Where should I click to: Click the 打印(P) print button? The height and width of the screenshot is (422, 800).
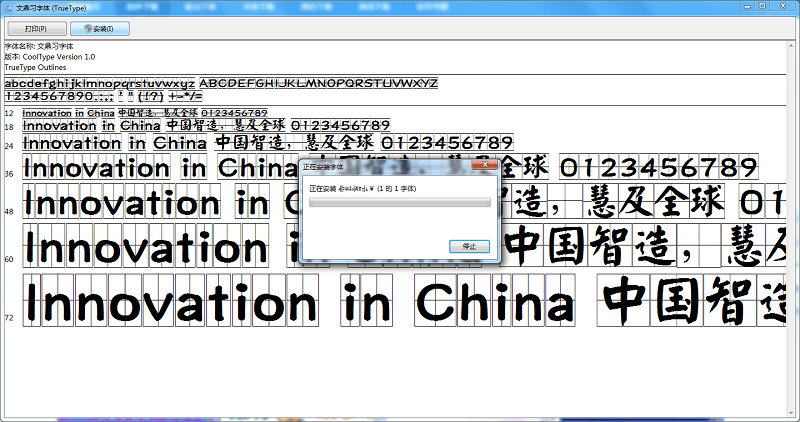tap(37, 29)
